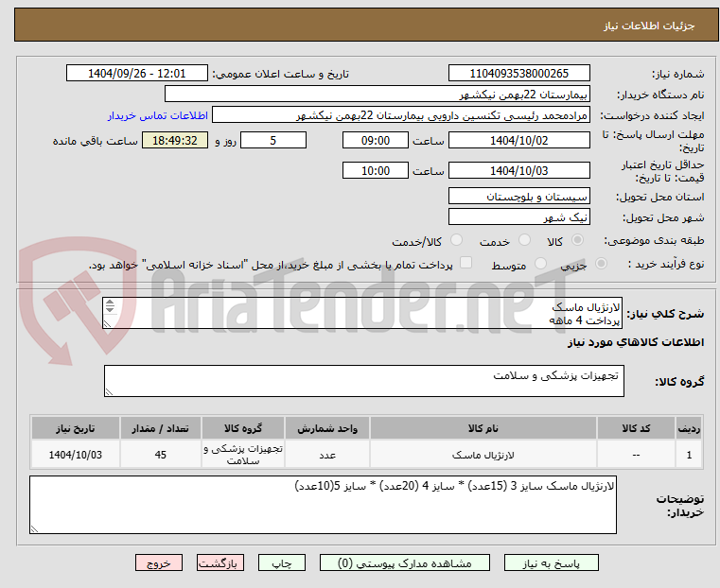The width and height of the screenshot is (720, 588).
Task: Click the نام دستگاه خریدار field
Action: [377, 95]
